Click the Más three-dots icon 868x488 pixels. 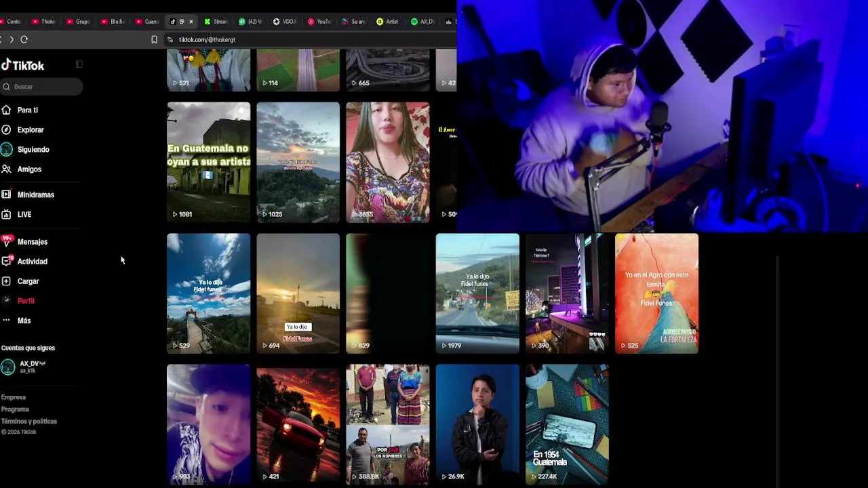point(6,320)
